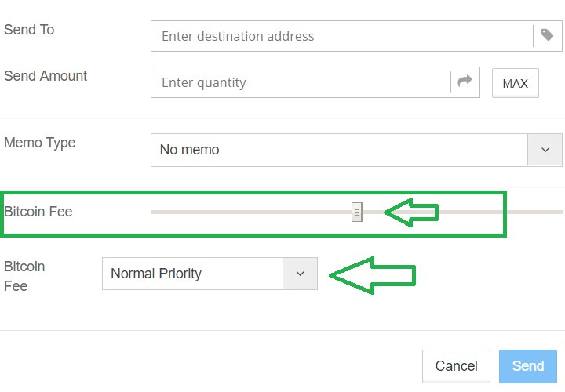565x392 pixels.
Task: Click the Cancel button
Action: tap(456, 366)
